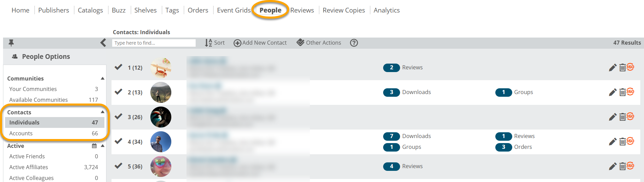The height and width of the screenshot is (182, 644).
Task: Click Add New Contact
Action: pyautogui.click(x=260, y=43)
